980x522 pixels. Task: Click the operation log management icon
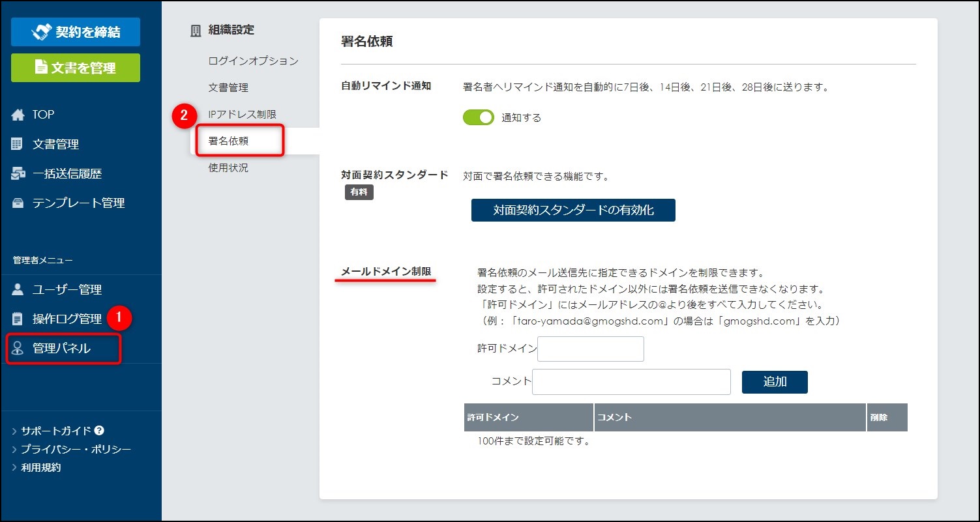tap(18, 319)
